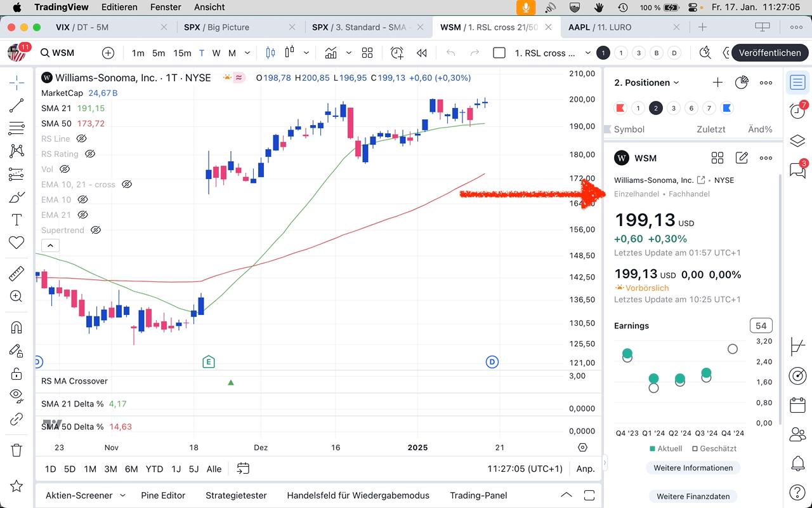Click the Veröffentlichen button
This screenshot has width=812, height=508.
pos(769,53)
